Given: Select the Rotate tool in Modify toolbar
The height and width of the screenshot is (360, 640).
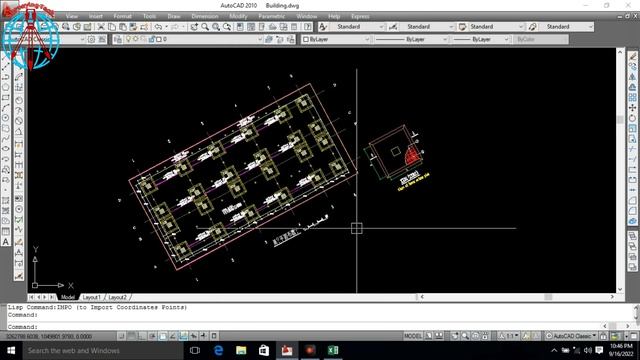Looking at the screenshot, I should 632,118.
